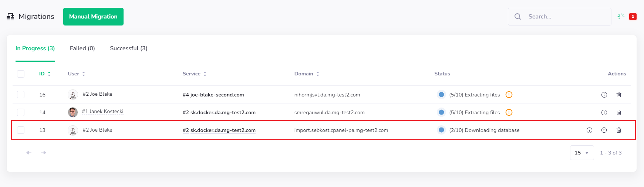Go to next page arrow
644x187 pixels.
pyautogui.click(x=44, y=153)
